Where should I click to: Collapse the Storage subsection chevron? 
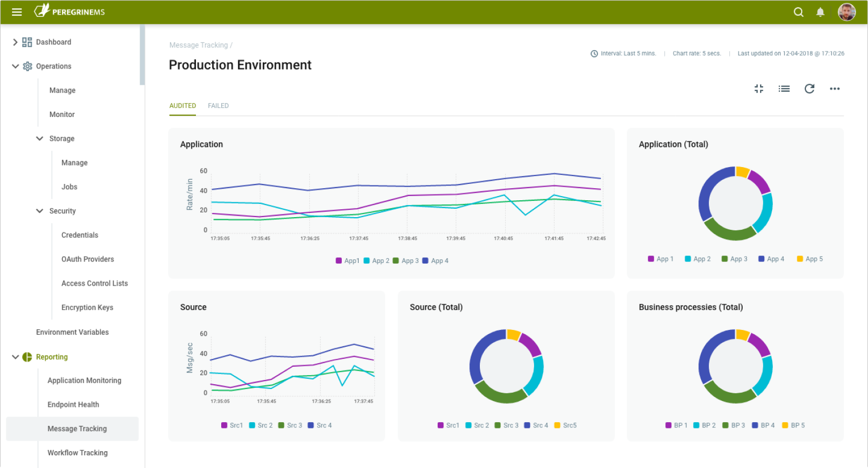coord(40,139)
